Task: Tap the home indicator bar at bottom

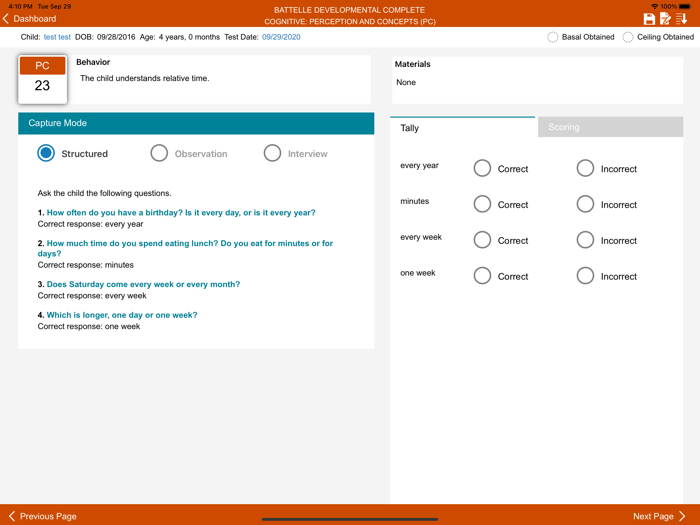Action: click(x=350, y=519)
